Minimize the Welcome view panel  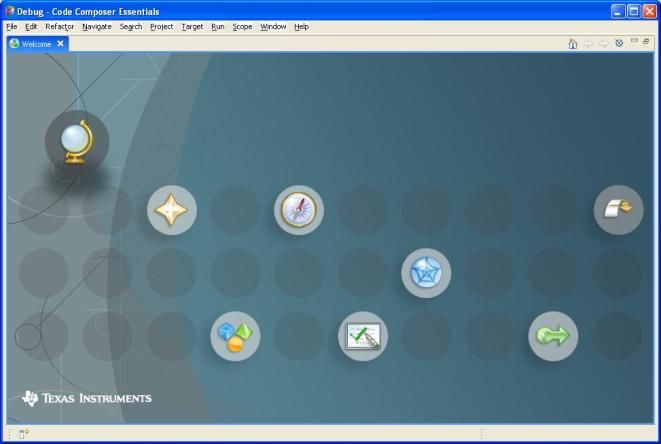click(x=634, y=40)
